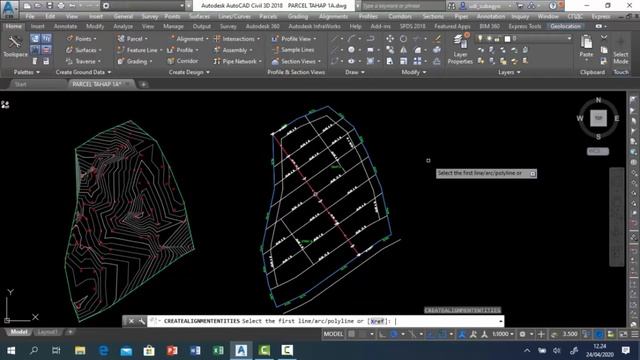Open File Explorer from the taskbar
Image resolution: width=640 pixels, height=360 pixels.
tap(80, 350)
